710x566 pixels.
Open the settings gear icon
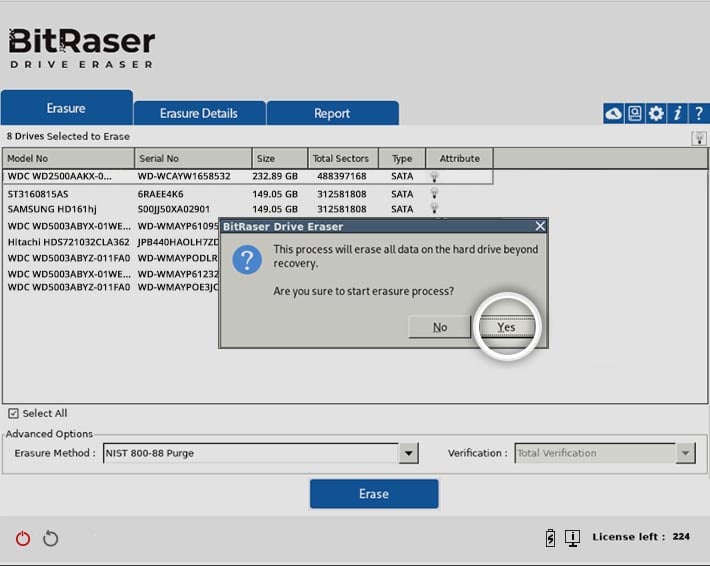(x=656, y=113)
